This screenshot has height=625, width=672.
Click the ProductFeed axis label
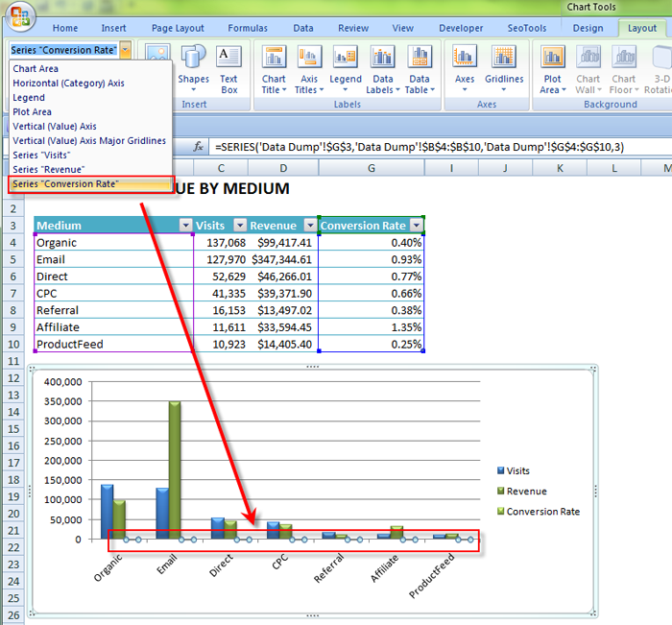pyautogui.click(x=432, y=576)
